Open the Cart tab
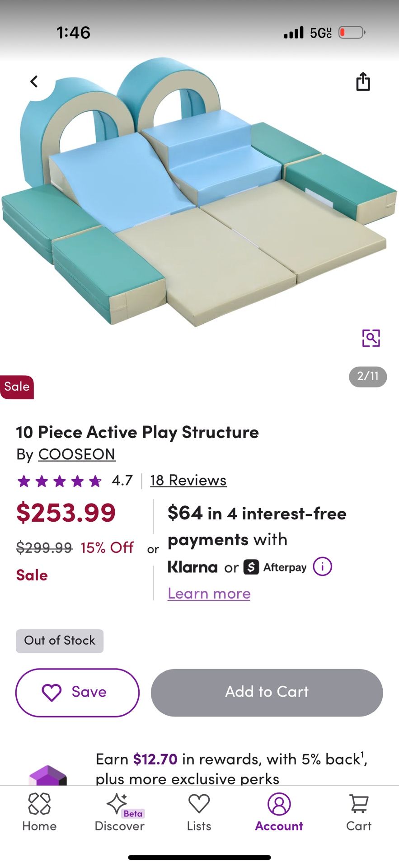399x868 pixels. click(359, 812)
